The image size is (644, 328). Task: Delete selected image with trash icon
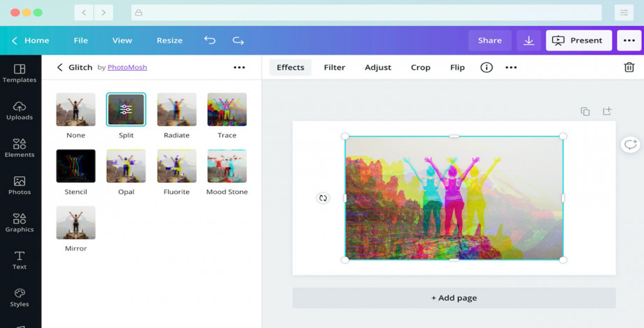tap(629, 67)
